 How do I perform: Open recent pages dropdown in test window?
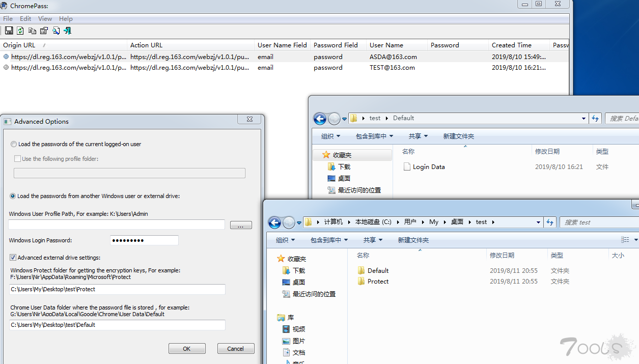pyautogui.click(x=299, y=223)
